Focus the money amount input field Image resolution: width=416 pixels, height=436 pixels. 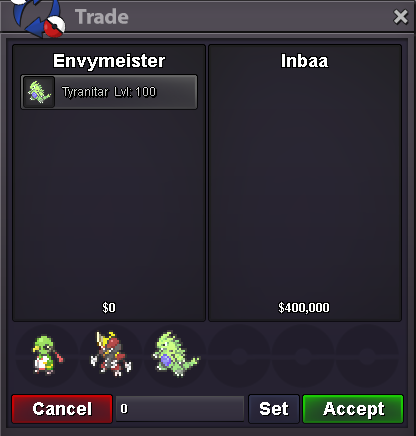coord(180,409)
